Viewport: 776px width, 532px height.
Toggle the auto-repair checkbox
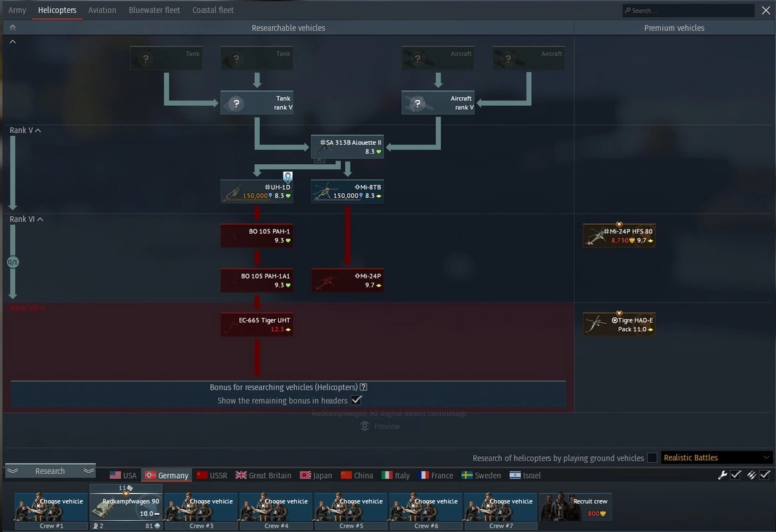(736, 475)
